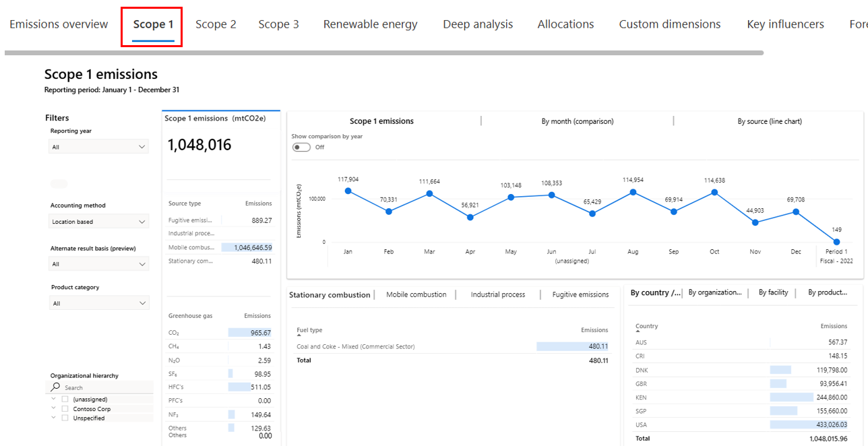Viewport: 868px width, 446px height.
Task: Show the Industrial process table
Action: click(498, 294)
